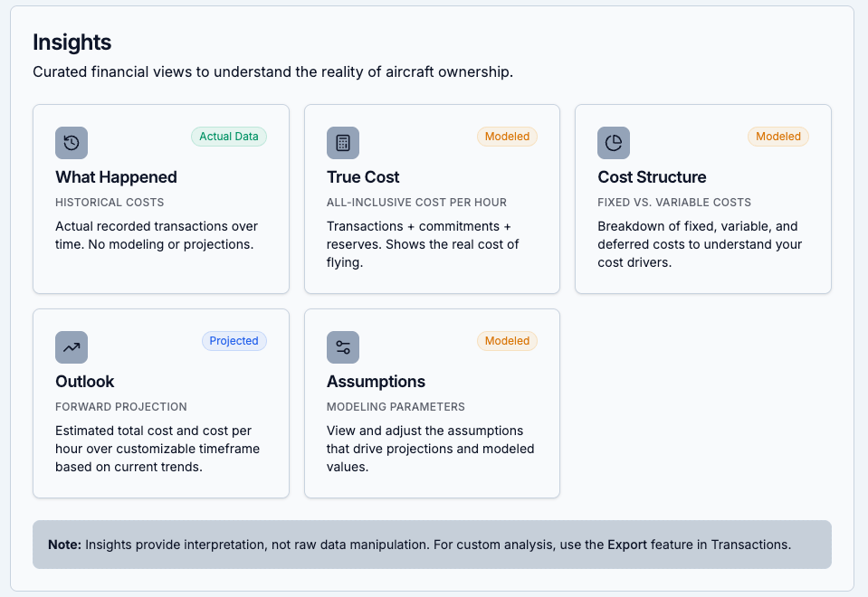
Task: Click the Actual Data badge
Action: coord(229,137)
